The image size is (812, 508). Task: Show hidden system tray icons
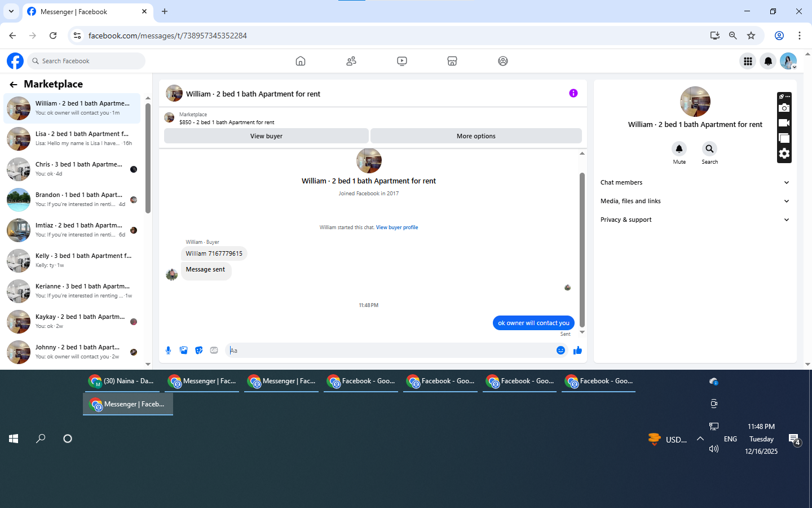[x=700, y=439]
